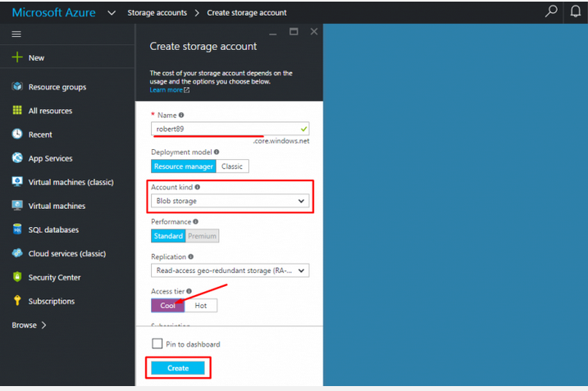Click the SQL databases icon
The image size is (588, 391).
(x=17, y=229)
